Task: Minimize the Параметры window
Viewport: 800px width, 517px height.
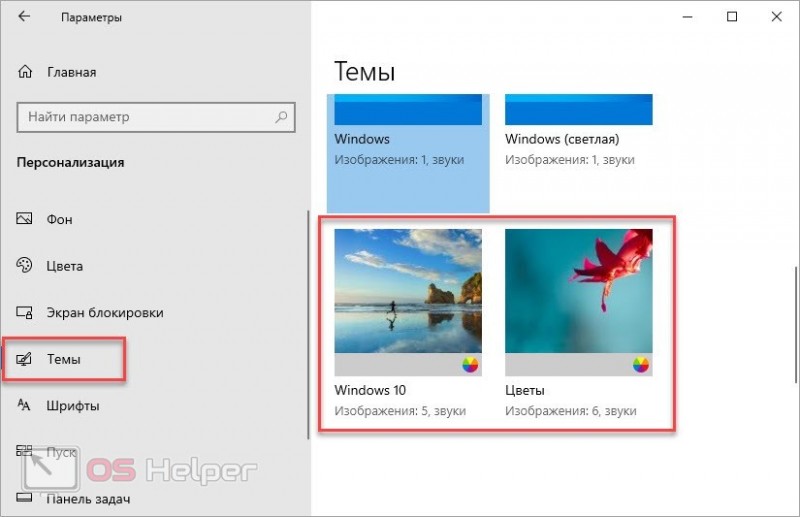Action: coord(687,17)
